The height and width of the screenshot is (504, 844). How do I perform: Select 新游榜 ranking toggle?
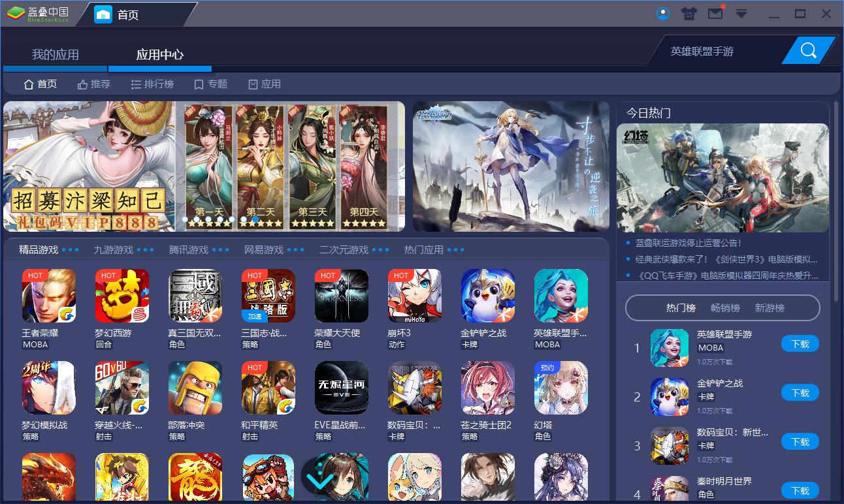point(770,307)
